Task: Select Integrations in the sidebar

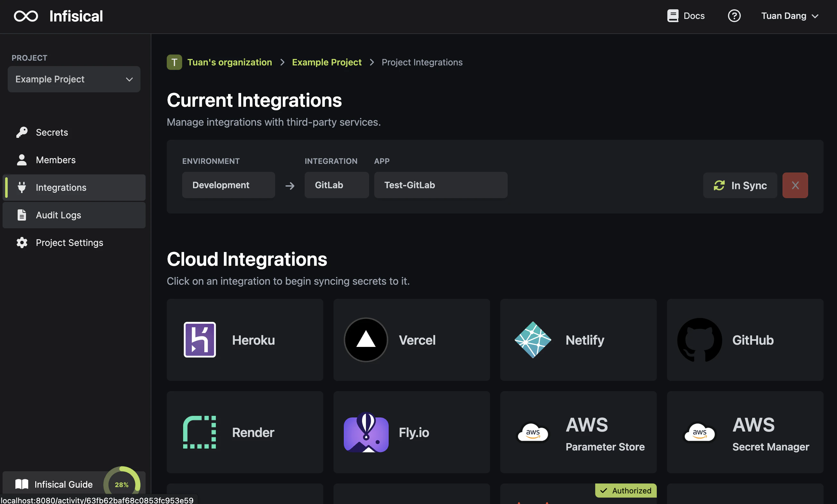Action: (x=74, y=187)
